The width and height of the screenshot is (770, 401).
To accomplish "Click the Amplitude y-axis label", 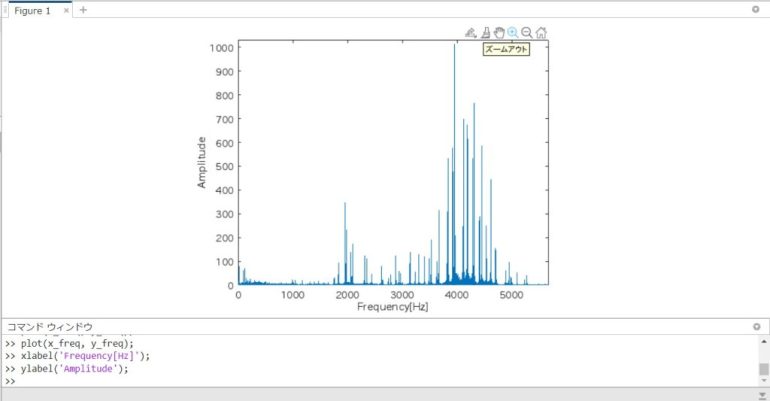I will point(202,163).
